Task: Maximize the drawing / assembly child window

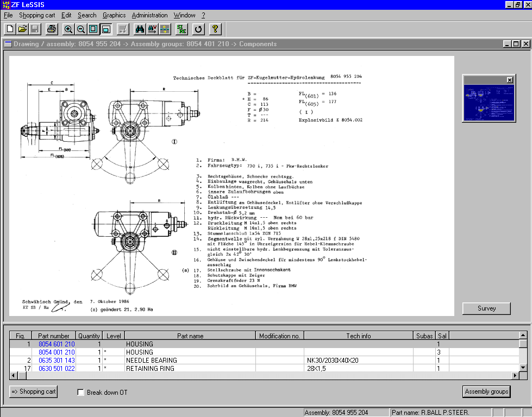Action: (x=516, y=44)
